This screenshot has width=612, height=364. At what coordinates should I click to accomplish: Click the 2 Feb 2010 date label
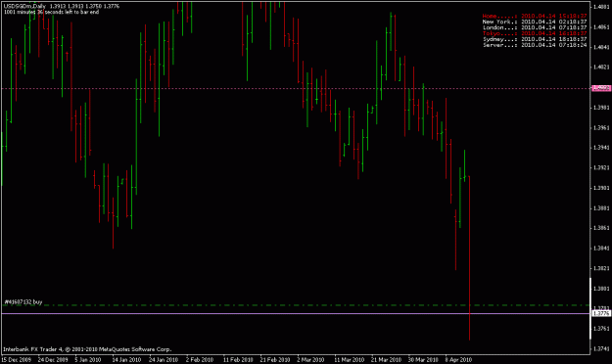coord(200,360)
